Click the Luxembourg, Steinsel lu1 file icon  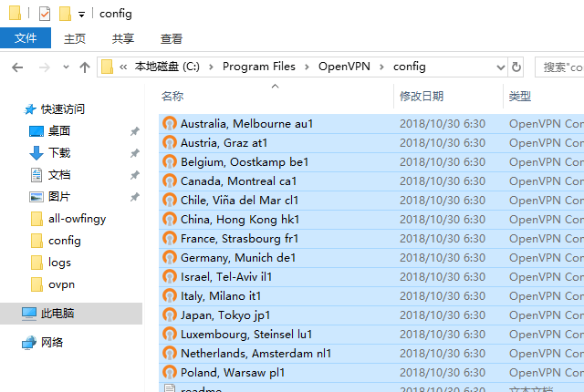coord(170,335)
